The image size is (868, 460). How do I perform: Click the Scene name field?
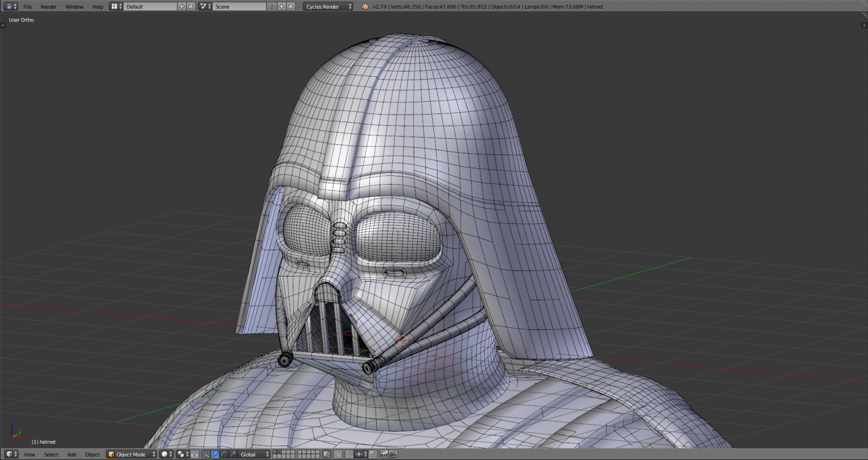239,6
